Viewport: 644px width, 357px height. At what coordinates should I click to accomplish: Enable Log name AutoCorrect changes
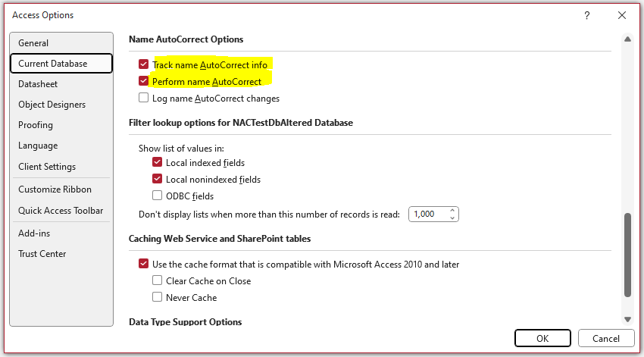point(143,98)
